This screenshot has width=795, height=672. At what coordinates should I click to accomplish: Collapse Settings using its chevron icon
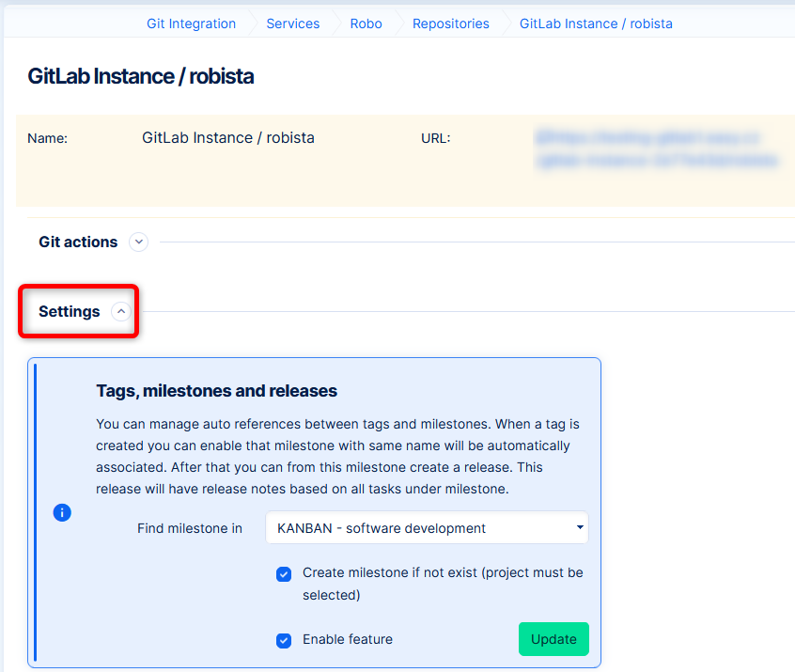click(x=121, y=312)
